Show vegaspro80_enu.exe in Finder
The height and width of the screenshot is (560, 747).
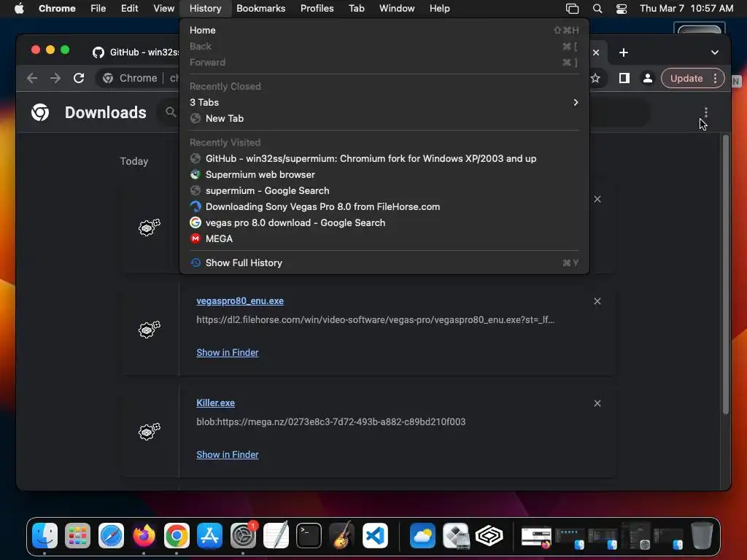[x=228, y=352]
